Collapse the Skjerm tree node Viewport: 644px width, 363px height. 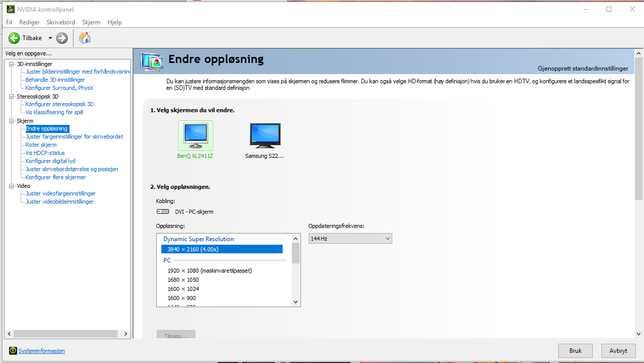pyautogui.click(x=12, y=121)
